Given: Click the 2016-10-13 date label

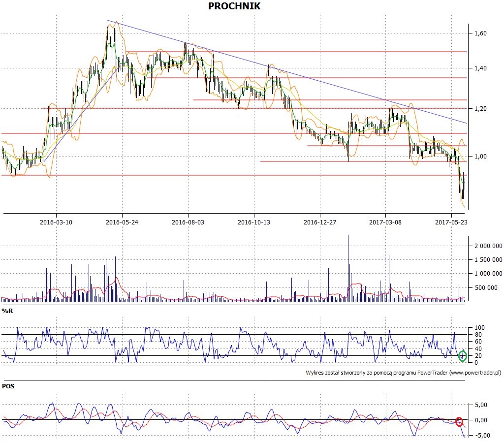Looking at the screenshot, I should 254,222.
